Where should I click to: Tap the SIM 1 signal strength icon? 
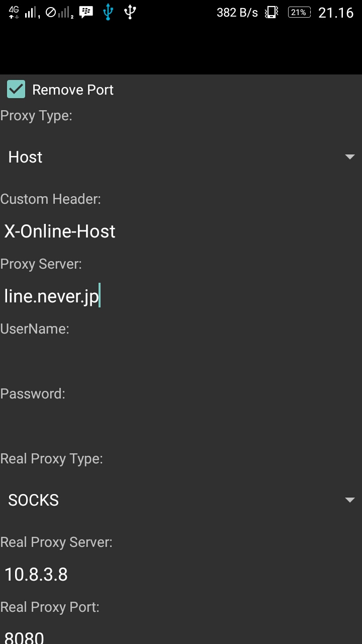point(32,12)
